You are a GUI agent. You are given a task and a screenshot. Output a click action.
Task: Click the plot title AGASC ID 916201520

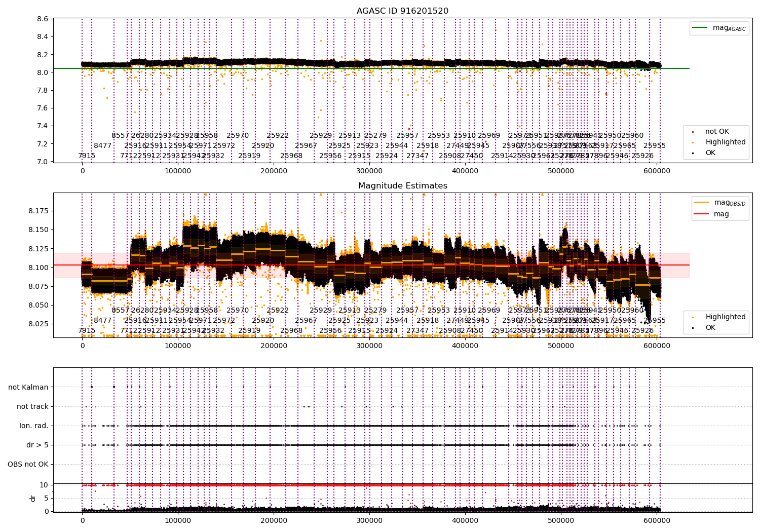point(402,11)
